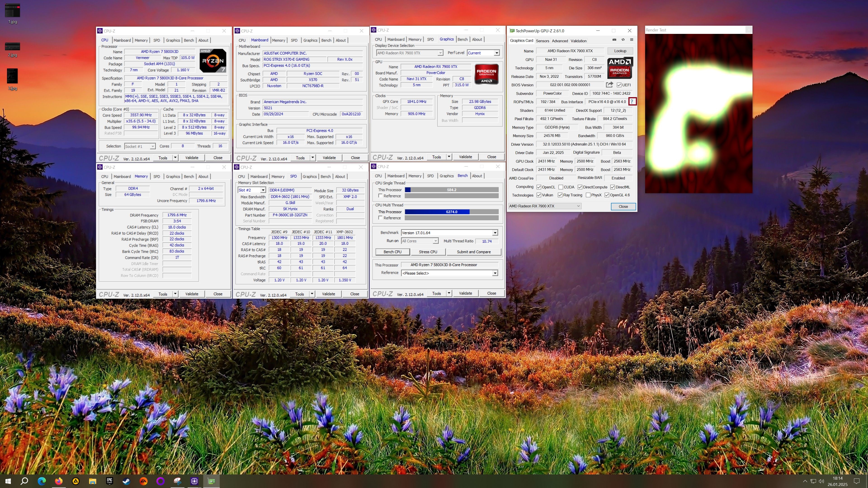
Task: Click the Ryzen 7 logo in CPU-Z
Action: click(x=213, y=61)
